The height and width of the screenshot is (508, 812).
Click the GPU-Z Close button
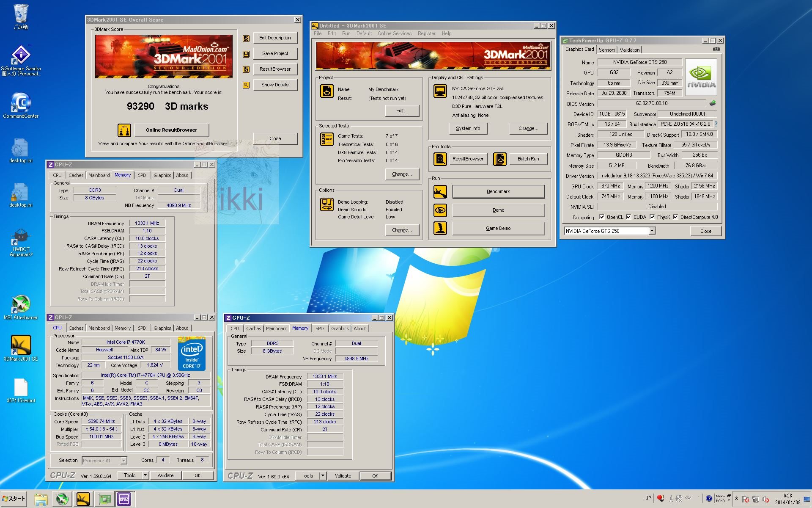705,231
